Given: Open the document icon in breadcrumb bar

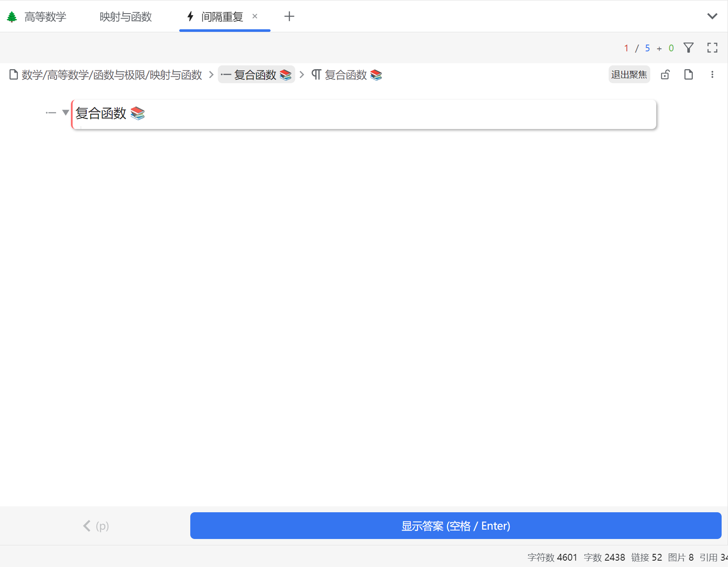Looking at the screenshot, I should (x=688, y=75).
